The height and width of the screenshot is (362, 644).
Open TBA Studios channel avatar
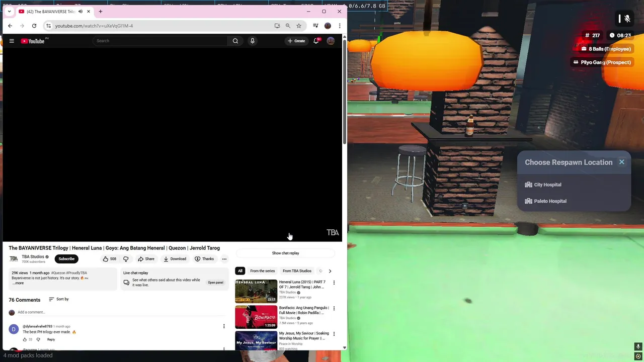(14, 259)
